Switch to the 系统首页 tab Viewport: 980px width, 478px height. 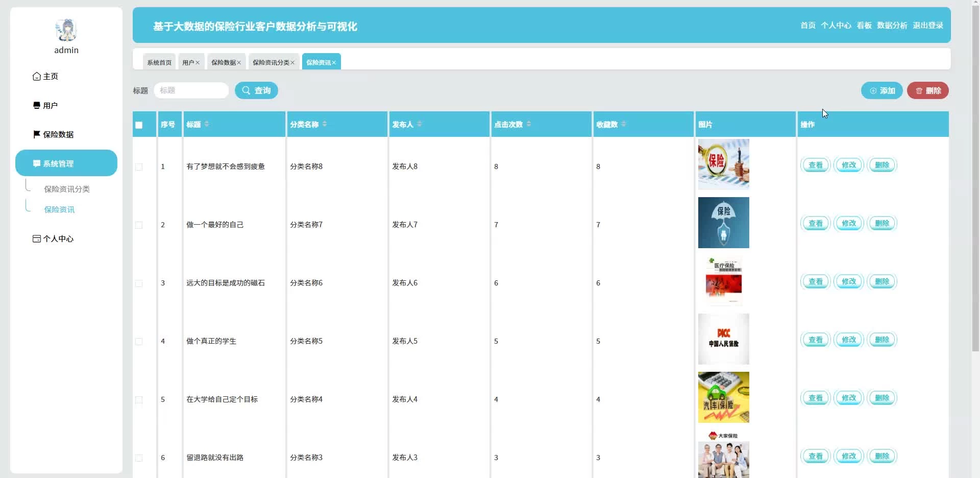[159, 62]
